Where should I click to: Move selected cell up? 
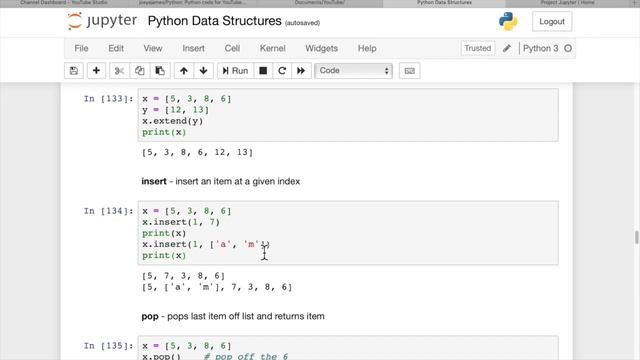pyautogui.click(x=184, y=71)
